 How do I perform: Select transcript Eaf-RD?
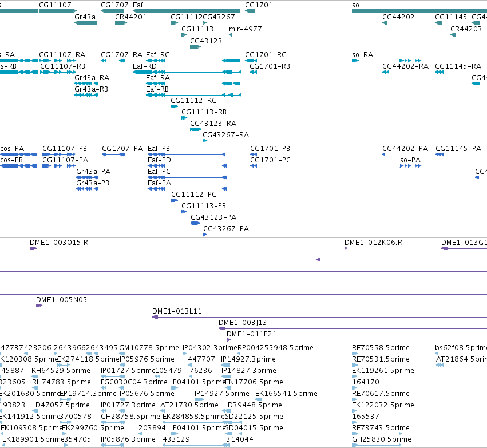[145, 66]
